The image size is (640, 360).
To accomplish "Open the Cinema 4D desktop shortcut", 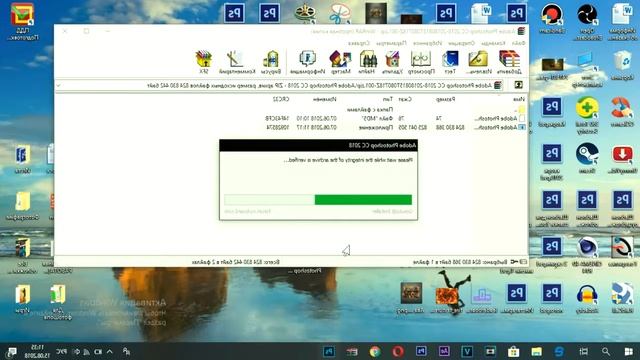I will click(x=587, y=255).
